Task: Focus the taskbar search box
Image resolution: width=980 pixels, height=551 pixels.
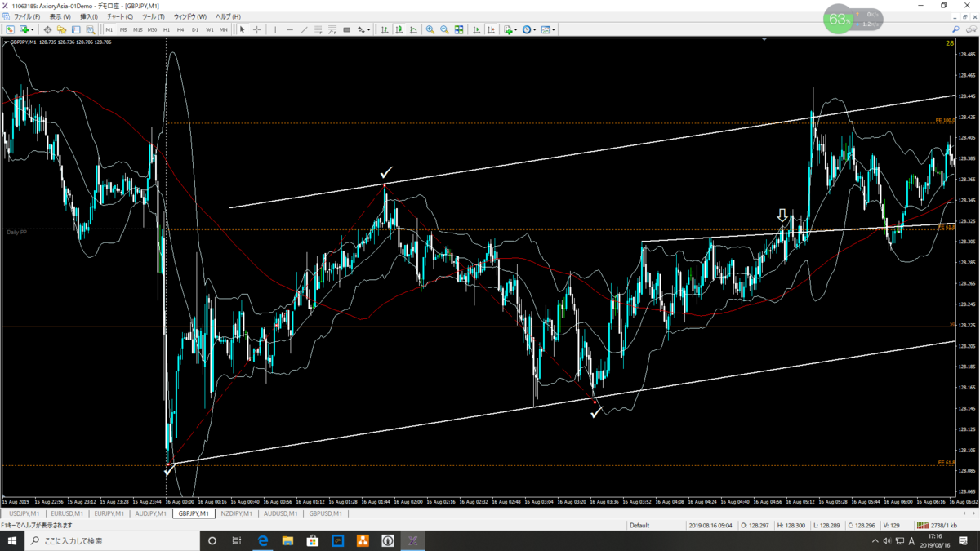Action: click(112, 540)
